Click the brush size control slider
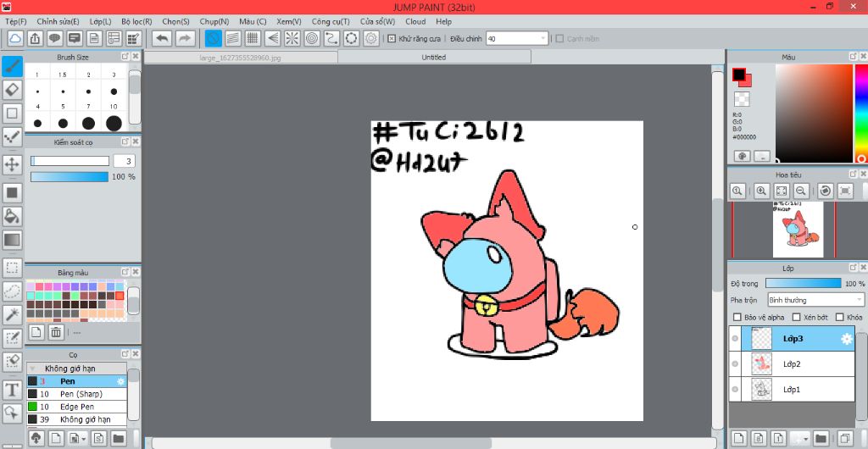 point(70,161)
